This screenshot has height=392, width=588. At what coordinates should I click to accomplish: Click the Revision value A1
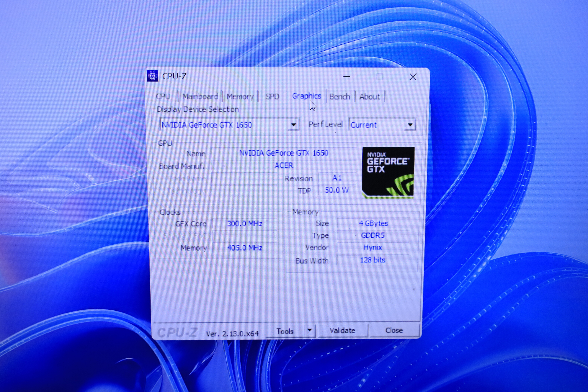pyautogui.click(x=337, y=178)
